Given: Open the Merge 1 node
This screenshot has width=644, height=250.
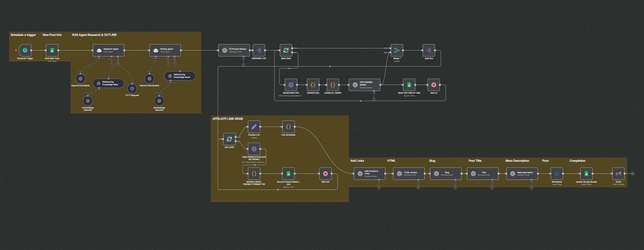Looking at the screenshot, I should 397,50.
